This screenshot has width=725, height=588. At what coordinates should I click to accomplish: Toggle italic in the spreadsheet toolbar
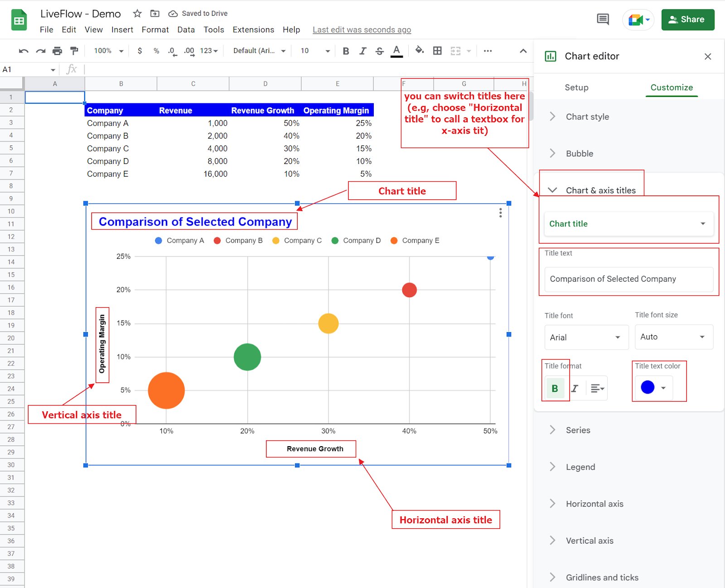(x=362, y=51)
